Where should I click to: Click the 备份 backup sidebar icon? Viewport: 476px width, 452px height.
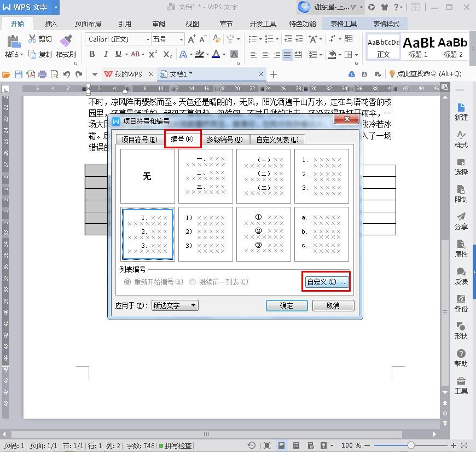(x=461, y=303)
